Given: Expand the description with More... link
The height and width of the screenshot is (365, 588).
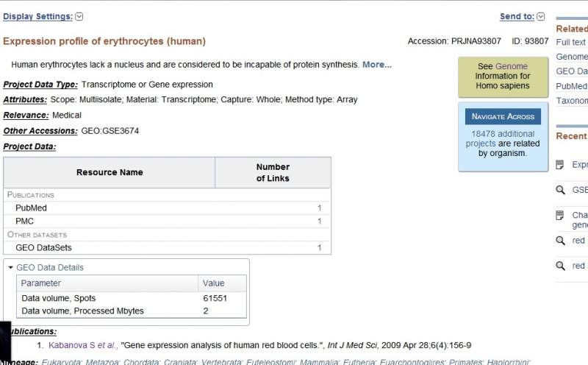Looking at the screenshot, I should click(x=377, y=65).
